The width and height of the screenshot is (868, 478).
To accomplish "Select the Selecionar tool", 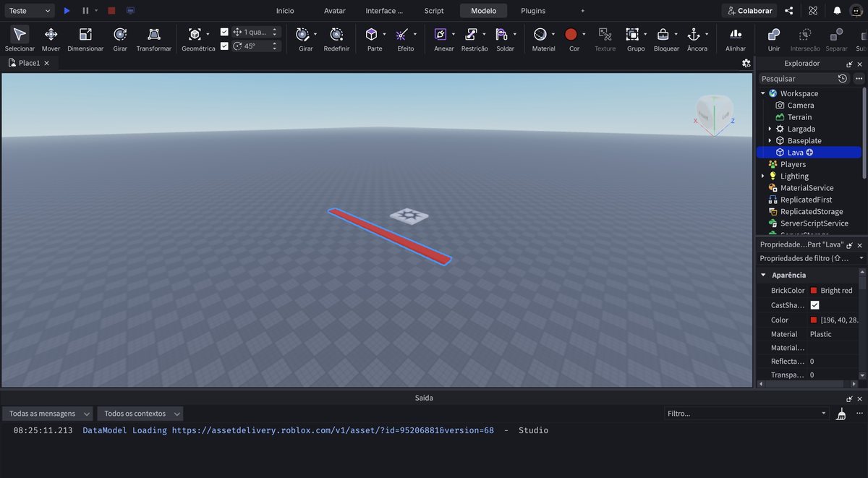I will click(x=20, y=38).
